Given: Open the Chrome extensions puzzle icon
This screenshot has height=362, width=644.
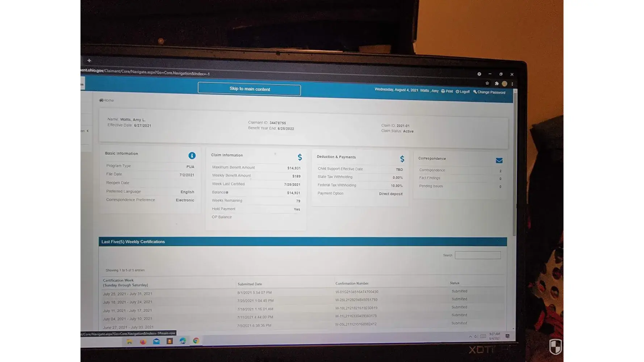Looking at the screenshot, I should point(497,84).
